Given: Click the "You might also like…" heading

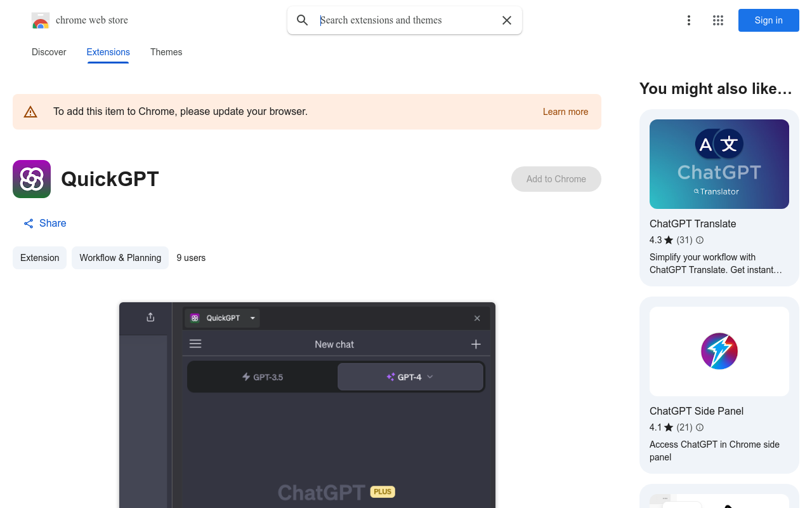Looking at the screenshot, I should tap(716, 89).
